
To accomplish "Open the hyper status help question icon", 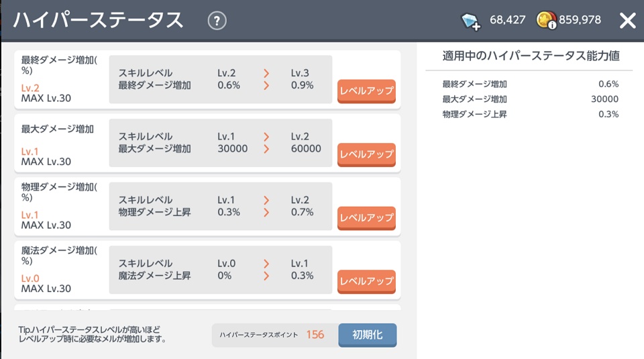I will pos(217,21).
